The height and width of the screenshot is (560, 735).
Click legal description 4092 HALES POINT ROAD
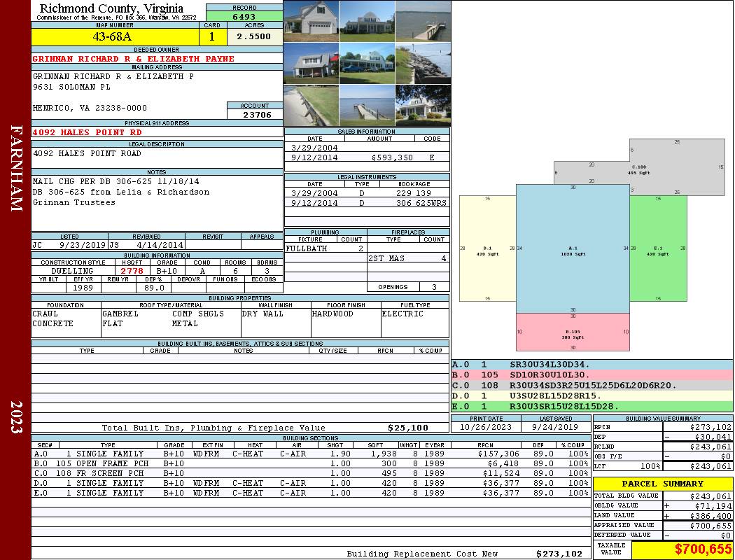(87, 153)
